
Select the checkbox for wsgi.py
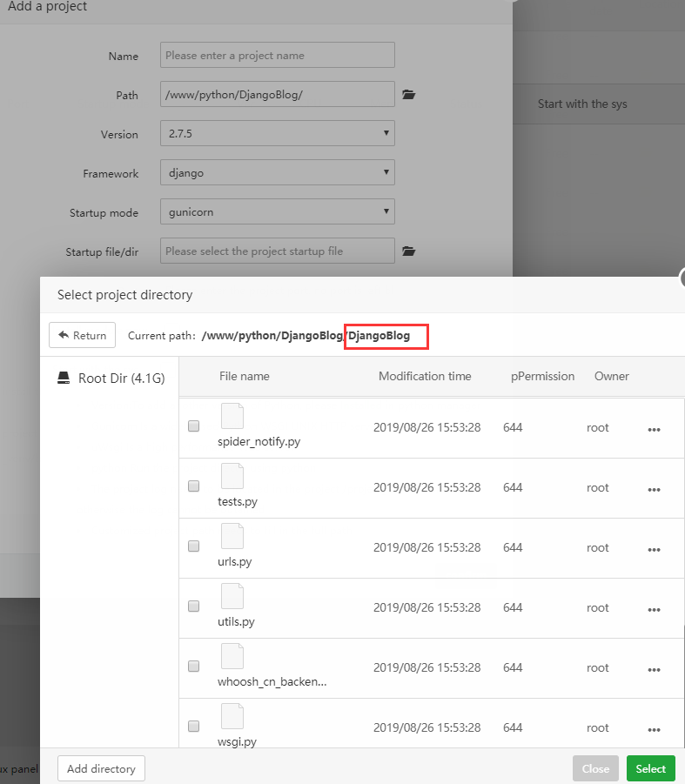point(194,726)
